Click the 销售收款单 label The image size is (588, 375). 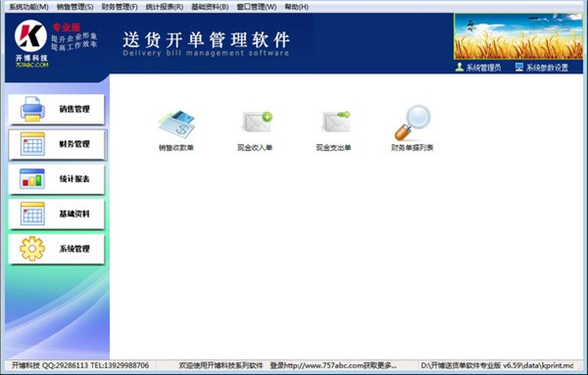(x=175, y=148)
